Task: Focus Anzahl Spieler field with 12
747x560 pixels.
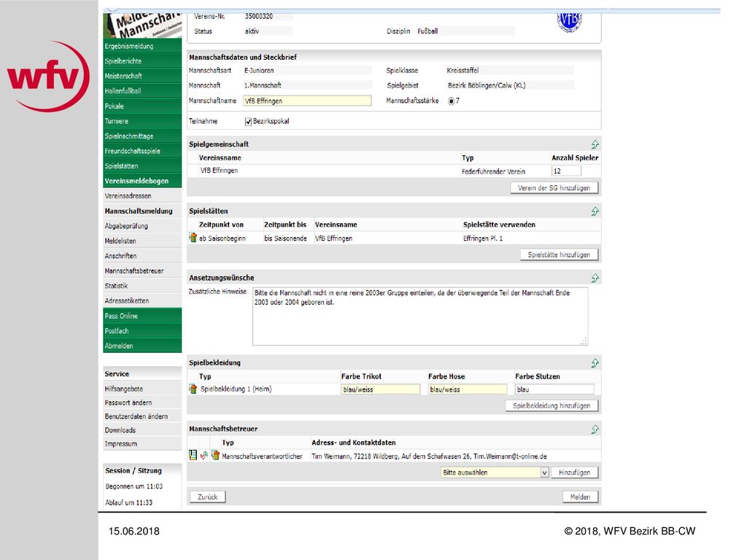Action: tap(566, 171)
